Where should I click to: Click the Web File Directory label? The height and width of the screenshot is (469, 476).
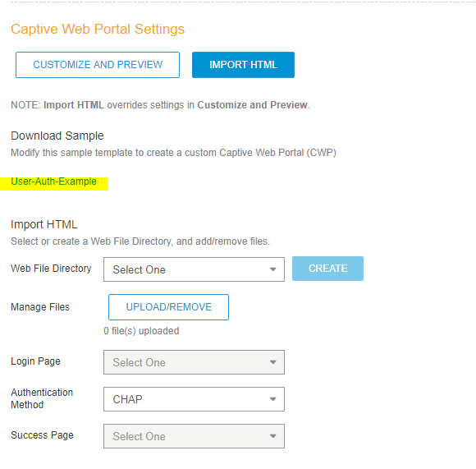coord(51,269)
